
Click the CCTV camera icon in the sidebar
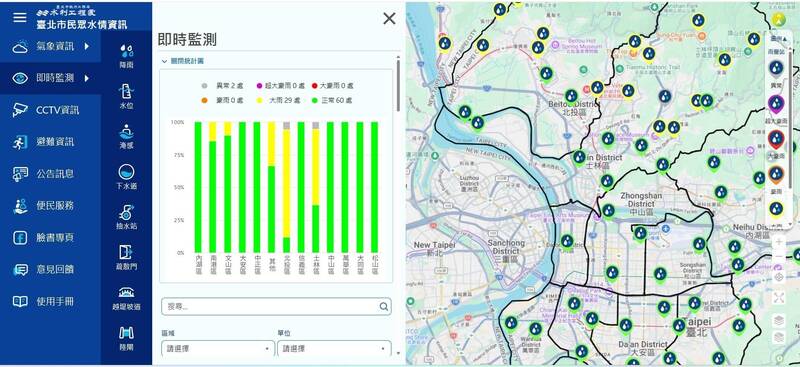tap(20, 110)
